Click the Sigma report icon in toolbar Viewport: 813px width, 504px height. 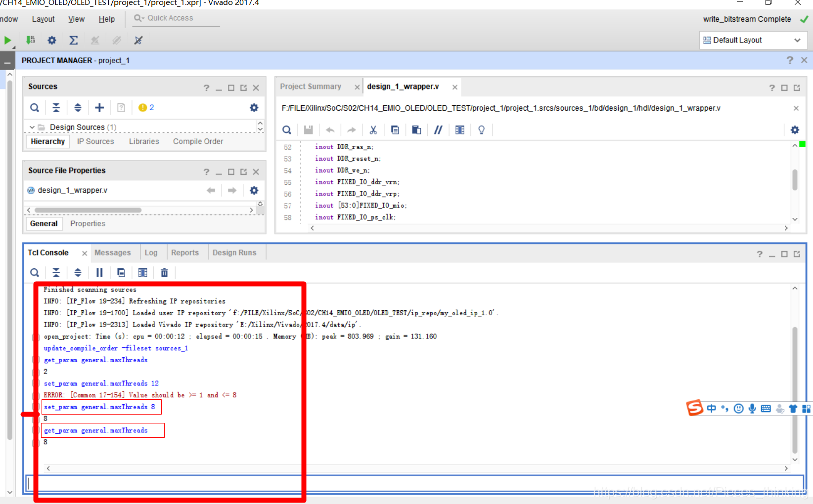pyautogui.click(x=74, y=40)
